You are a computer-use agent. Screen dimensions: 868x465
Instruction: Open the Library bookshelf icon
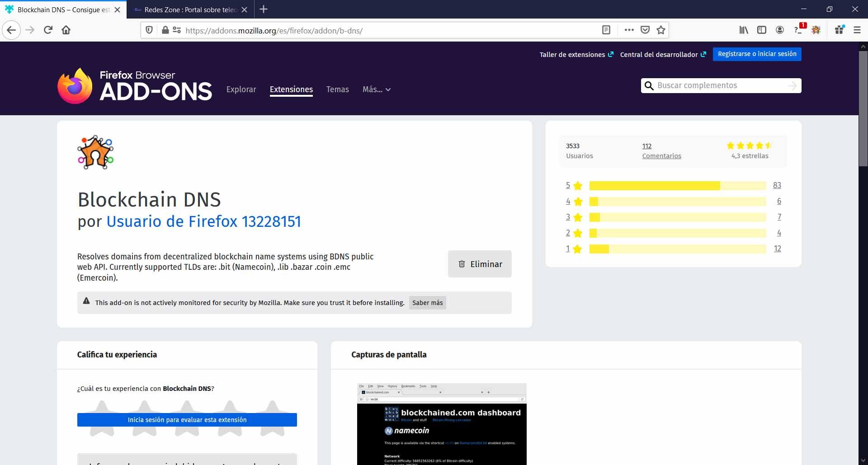tap(744, 30)
